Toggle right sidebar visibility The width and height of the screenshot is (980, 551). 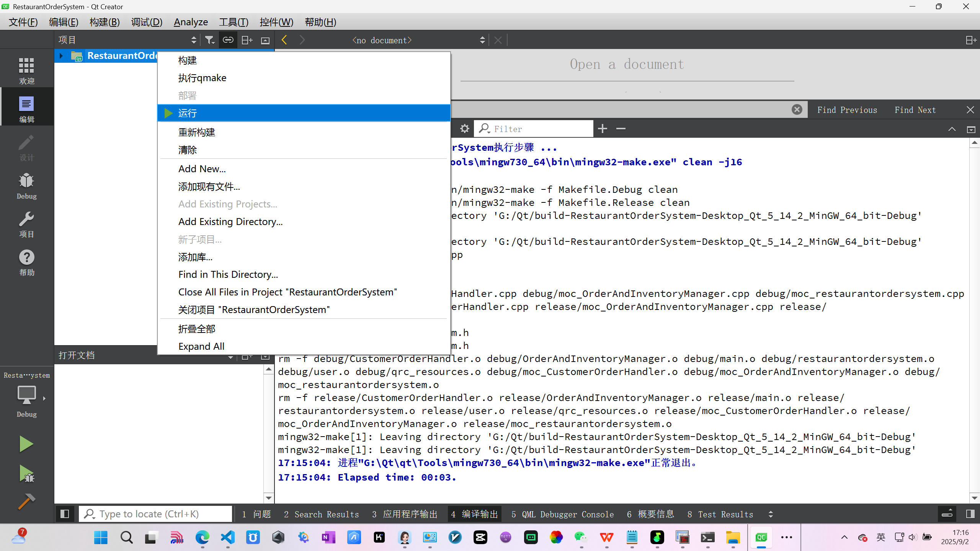coord(970,514)
